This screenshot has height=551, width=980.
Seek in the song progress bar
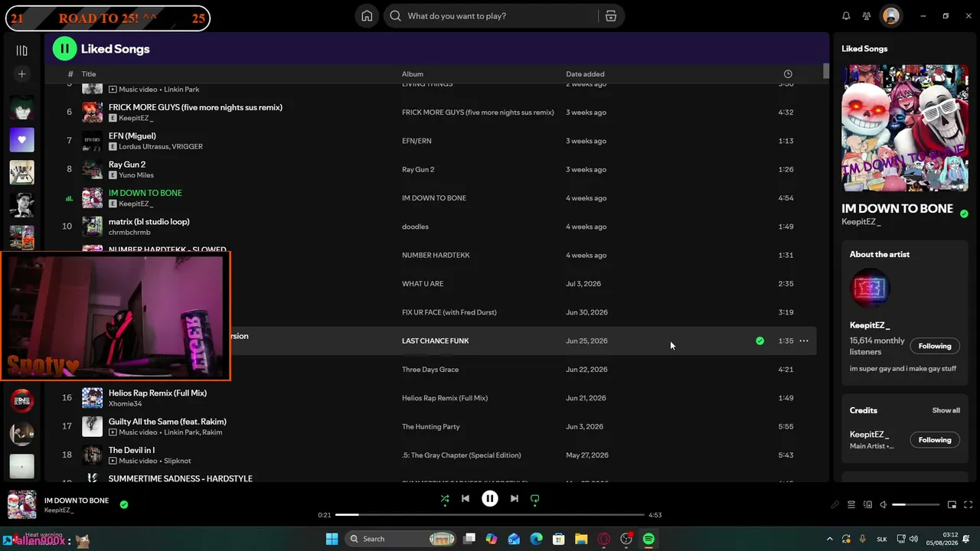pyautogui.click(x=490, y=515)
